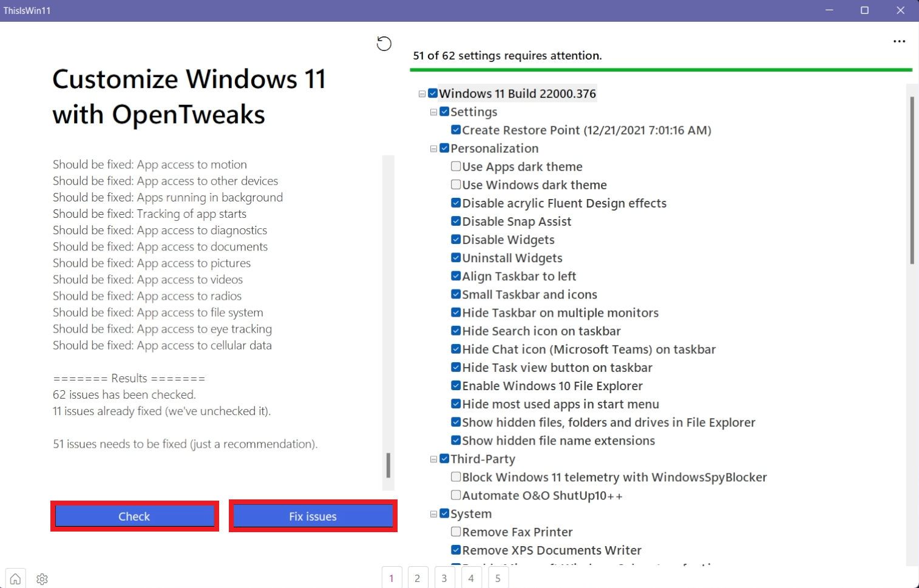Collapse the Third-Party section
This screenshot has height=588, width=919.
[x=433, y=459]
